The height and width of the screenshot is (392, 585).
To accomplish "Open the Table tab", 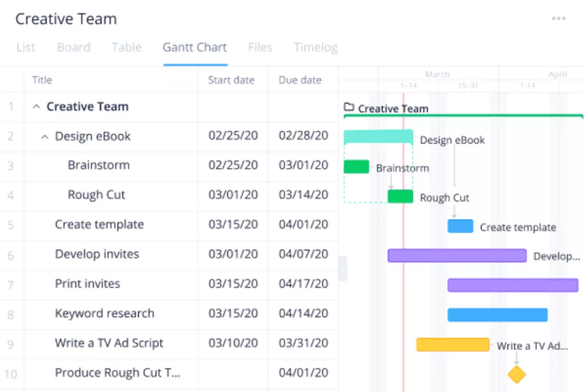I will point(126,47).
